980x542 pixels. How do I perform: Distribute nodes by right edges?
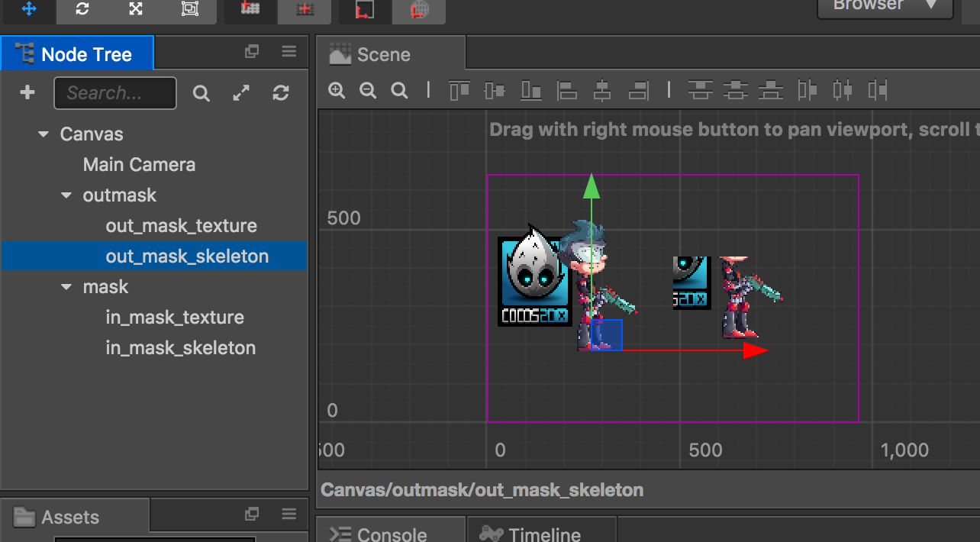pyautogui.click(x=878, y=91)
